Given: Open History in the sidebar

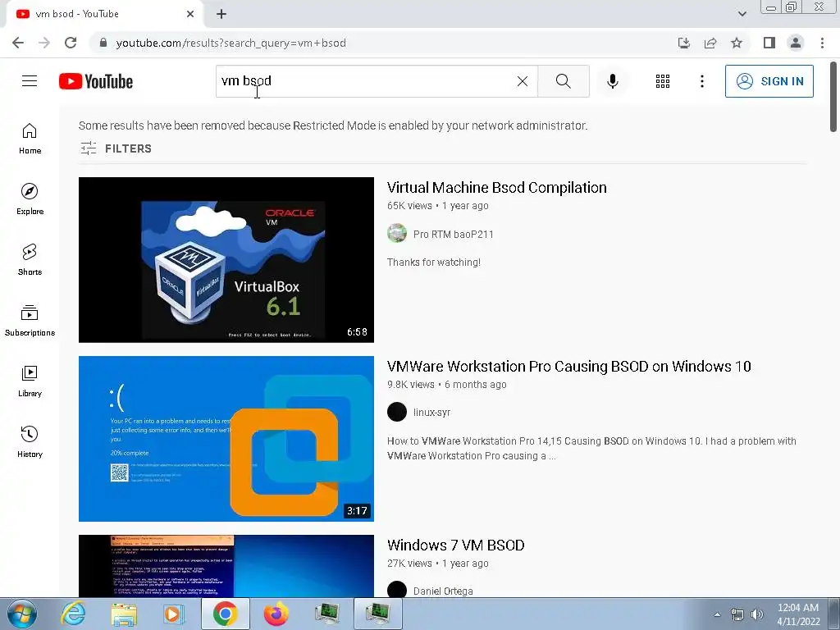Looking at the screenshot, I should [30, 442].
